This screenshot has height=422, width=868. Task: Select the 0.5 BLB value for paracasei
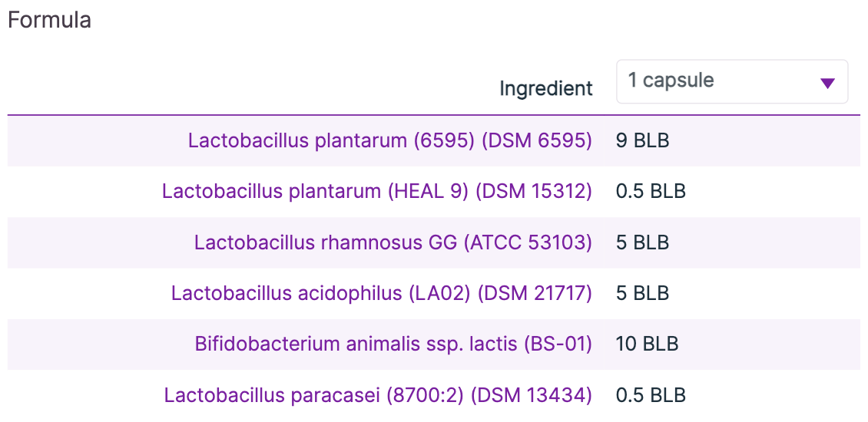pos(651,395)
